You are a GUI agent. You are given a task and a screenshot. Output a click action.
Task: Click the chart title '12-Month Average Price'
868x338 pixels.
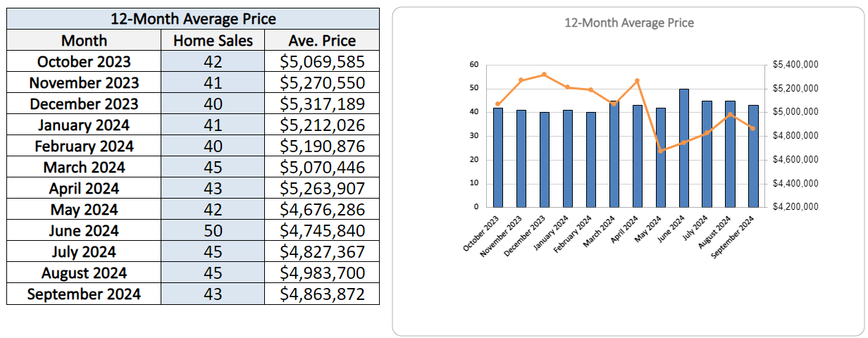coord(629,23)
